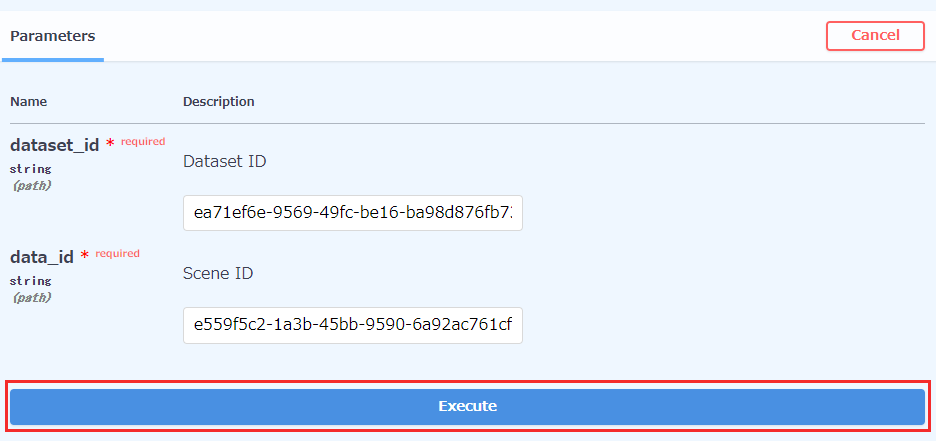The width and height of the screenshot is (936, 441).
Task: Click the 'Dataset ID' description text
Action: 224,161
